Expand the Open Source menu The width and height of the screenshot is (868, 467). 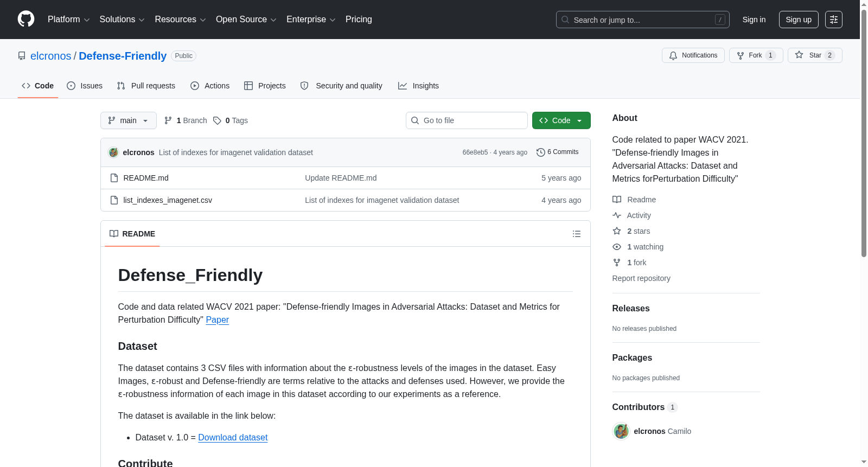pyautogui.click(x=246, y=20)
